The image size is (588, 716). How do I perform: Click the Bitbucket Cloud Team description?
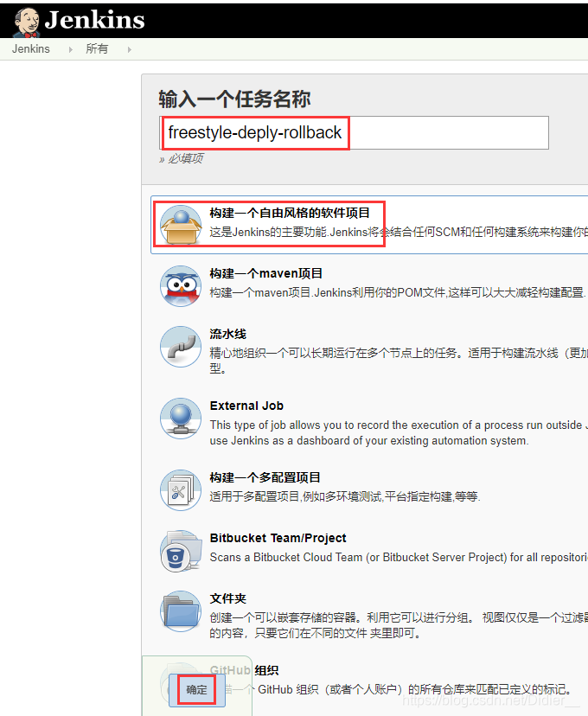tap(399, 557)
